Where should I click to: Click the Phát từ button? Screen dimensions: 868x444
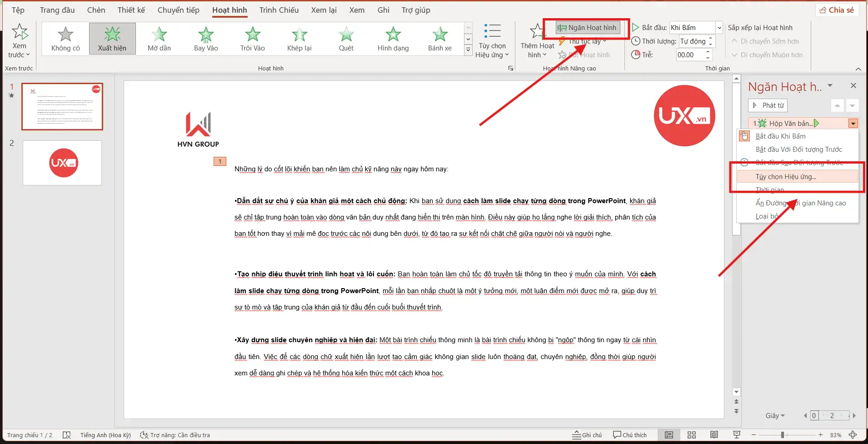(768, 105)
